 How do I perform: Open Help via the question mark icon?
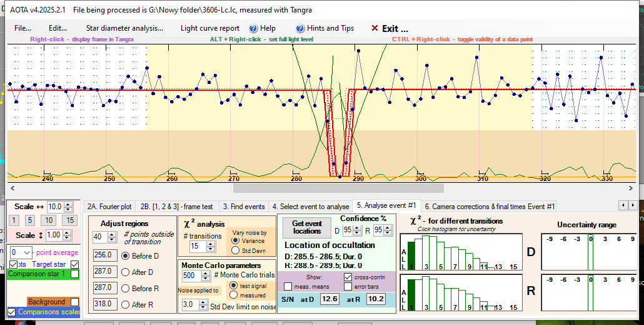[x=253, y=28]
